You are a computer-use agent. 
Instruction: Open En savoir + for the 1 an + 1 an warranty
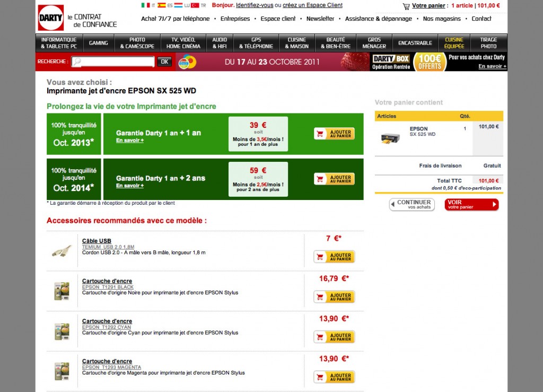(130, 140)
